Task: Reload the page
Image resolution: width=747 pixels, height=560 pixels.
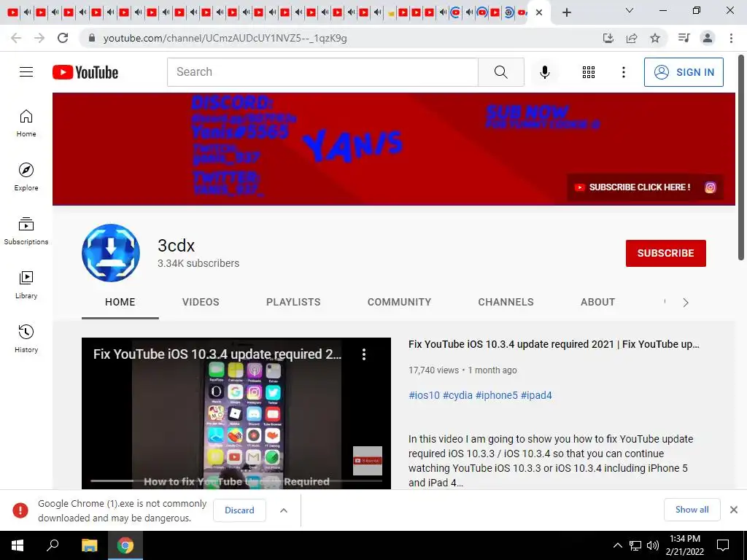Action: click(x=63, y=38)
